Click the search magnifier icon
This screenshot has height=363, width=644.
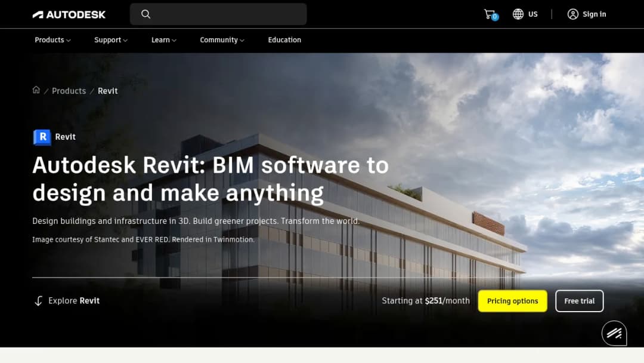146,14
